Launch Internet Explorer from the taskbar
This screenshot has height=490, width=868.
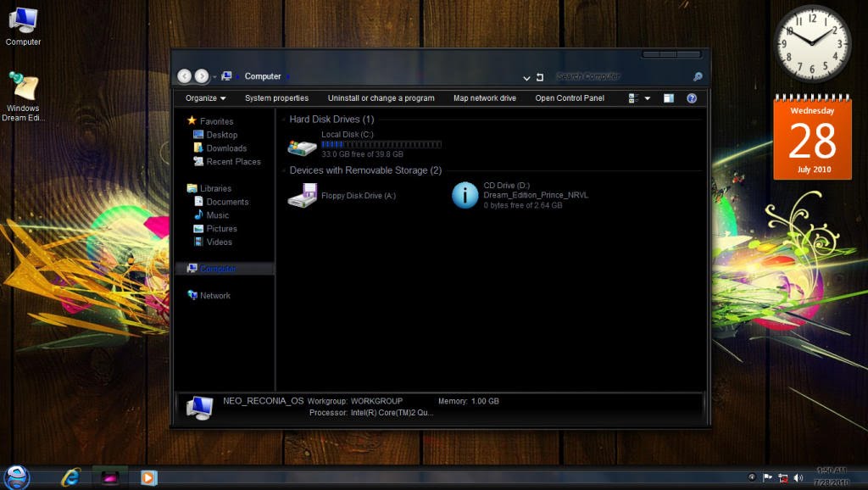pos(70,477)
